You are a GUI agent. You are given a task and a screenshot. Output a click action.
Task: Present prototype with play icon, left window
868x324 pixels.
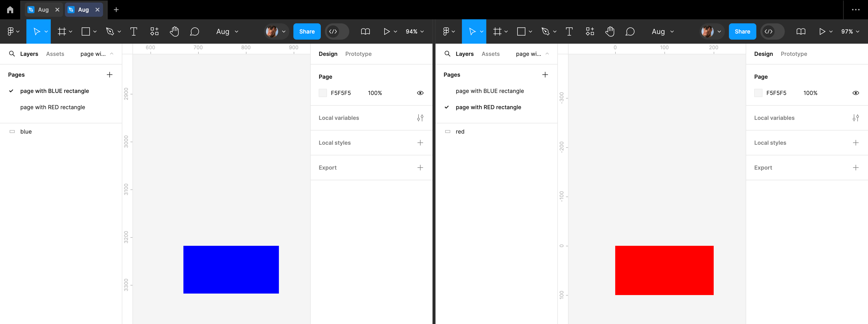(387, 31)
